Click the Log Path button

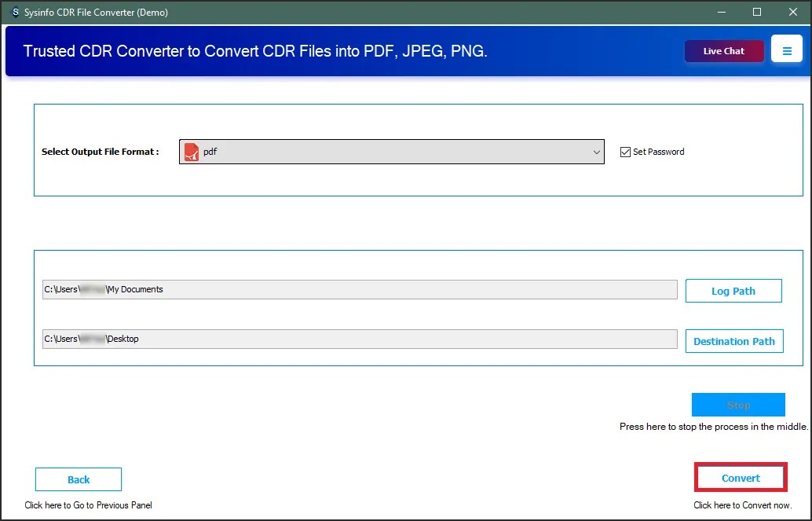pyautogui.click(x=733, y=290)
